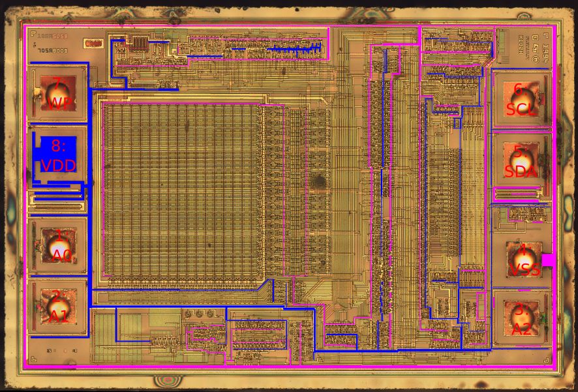Click the pin 4 VSS bond pad

[524, 258]
